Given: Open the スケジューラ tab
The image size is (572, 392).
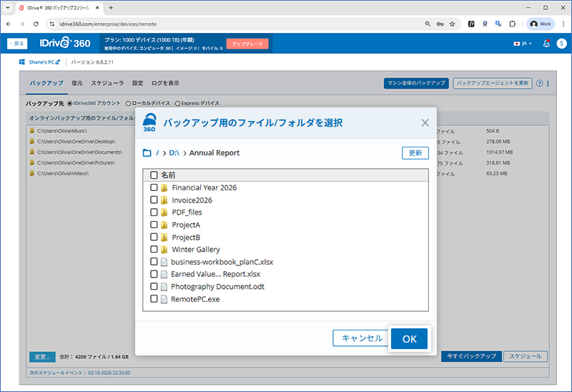Looking at the screenshot, I should coord(107,83).
